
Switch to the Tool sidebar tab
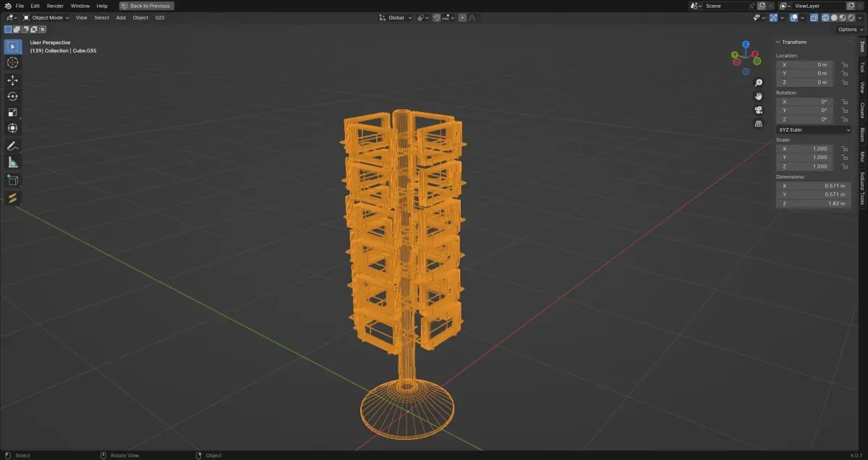point(862,67)
